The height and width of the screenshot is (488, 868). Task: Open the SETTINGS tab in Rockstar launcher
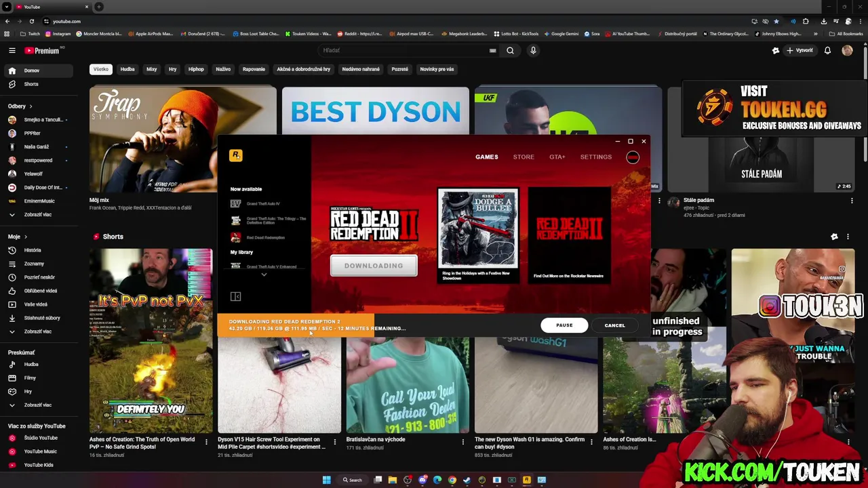tap(596, 157)
